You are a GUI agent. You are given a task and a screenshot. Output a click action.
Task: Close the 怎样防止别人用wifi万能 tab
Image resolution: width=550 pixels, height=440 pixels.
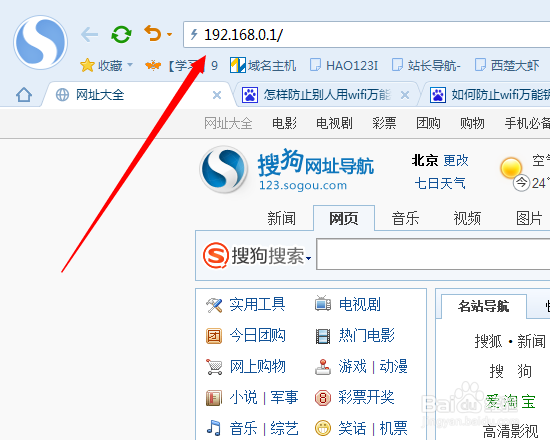(x=405, y=95)
